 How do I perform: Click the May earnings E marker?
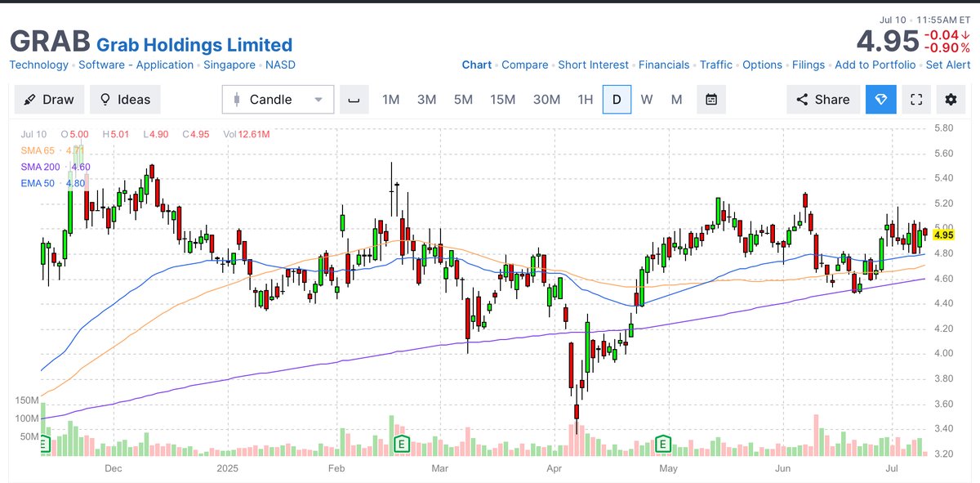(x=663, y=444)
